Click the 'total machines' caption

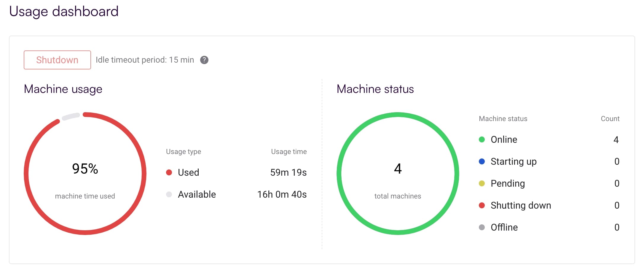click(398, 196)
